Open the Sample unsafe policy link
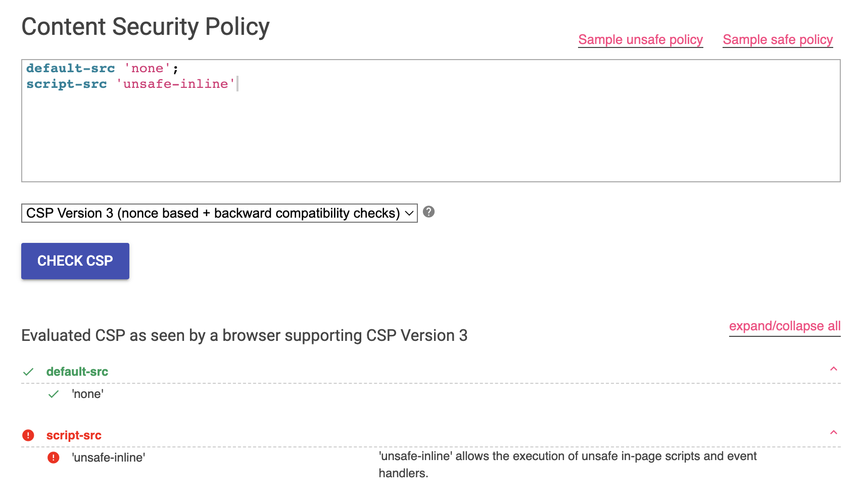The image size is (861, 504). pyautogui.click(x=640, y=40)
